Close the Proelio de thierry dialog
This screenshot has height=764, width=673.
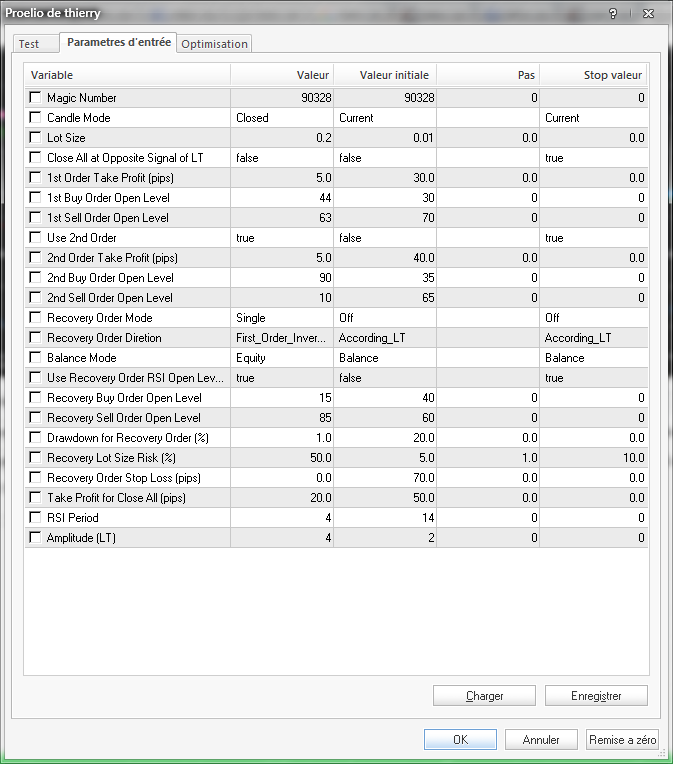[x=648, y=14]
